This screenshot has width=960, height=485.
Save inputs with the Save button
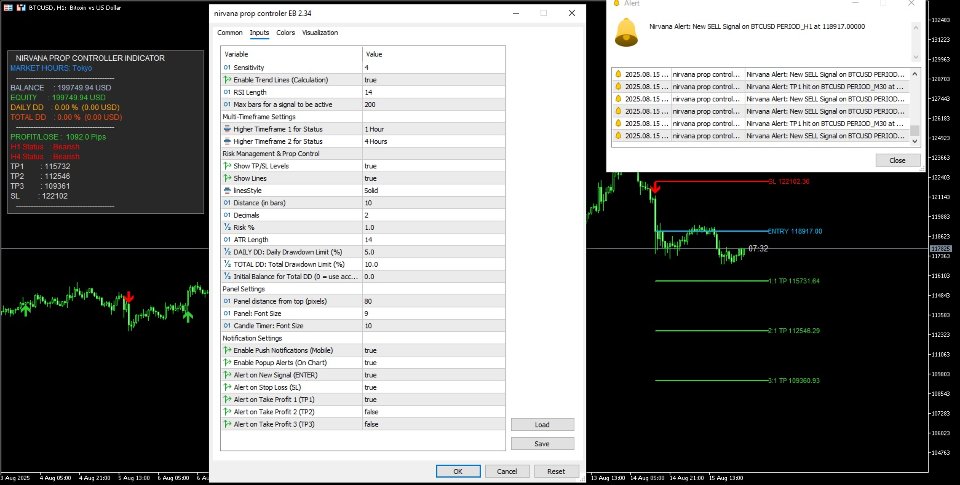(x=542, y=443)
